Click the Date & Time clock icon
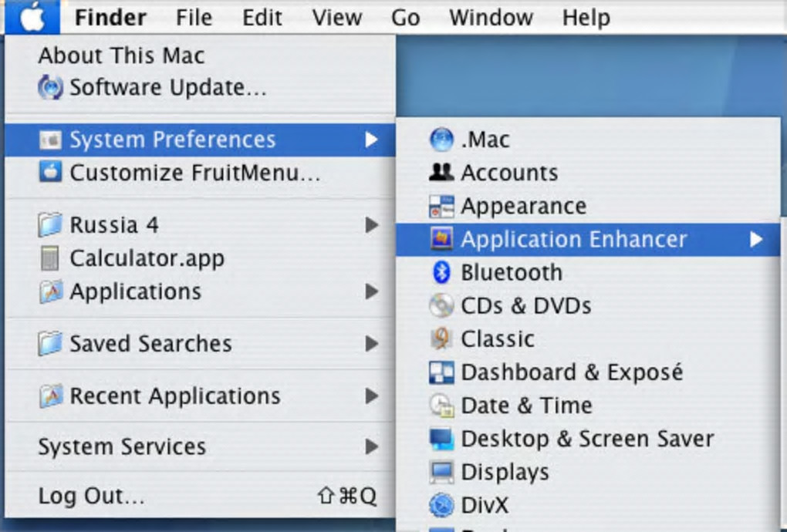This screenshot has height=532, width=787. 441,405
